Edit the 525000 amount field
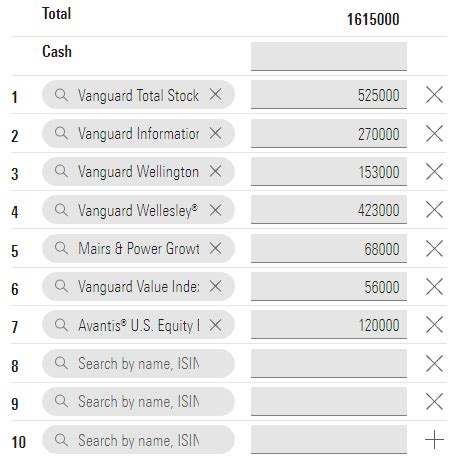Screen dimensions: 460x464 click(x=329, y=94)
